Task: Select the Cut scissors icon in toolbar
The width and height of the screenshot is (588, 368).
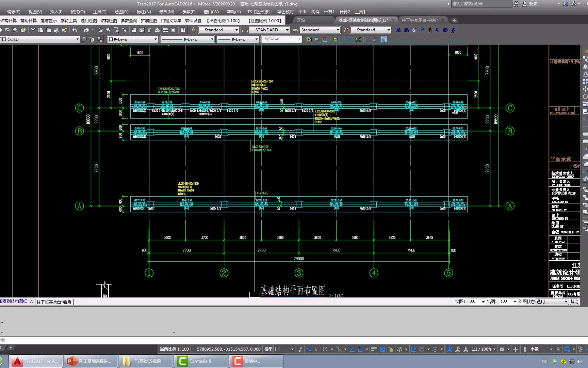Action: [x=33, y=30]
